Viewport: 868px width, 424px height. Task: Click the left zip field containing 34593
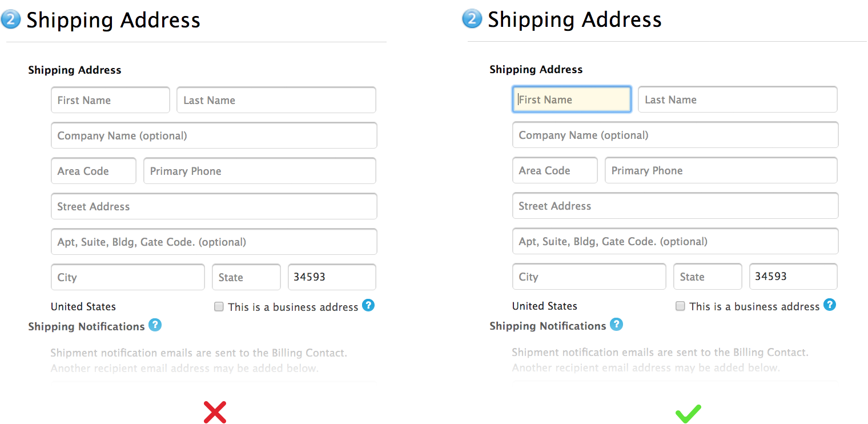pyautogui.click(x=332, y=277)
